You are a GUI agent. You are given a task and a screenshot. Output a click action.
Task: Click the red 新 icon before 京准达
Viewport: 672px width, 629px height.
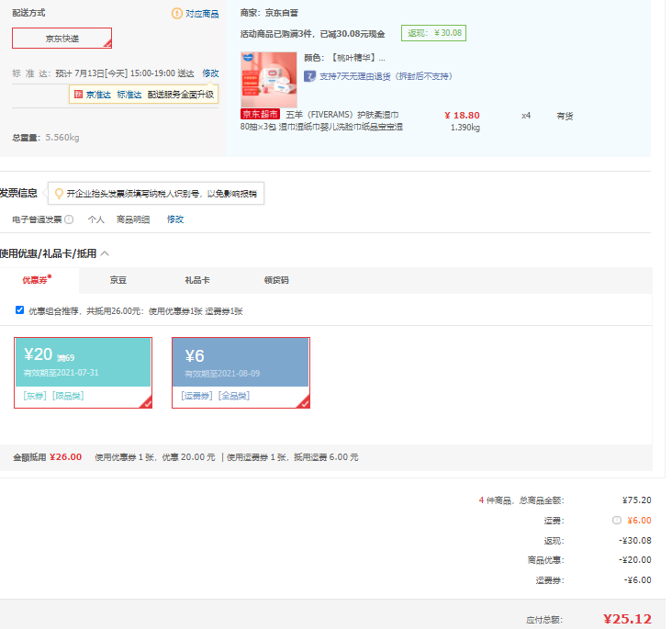[x=78, y=94]
